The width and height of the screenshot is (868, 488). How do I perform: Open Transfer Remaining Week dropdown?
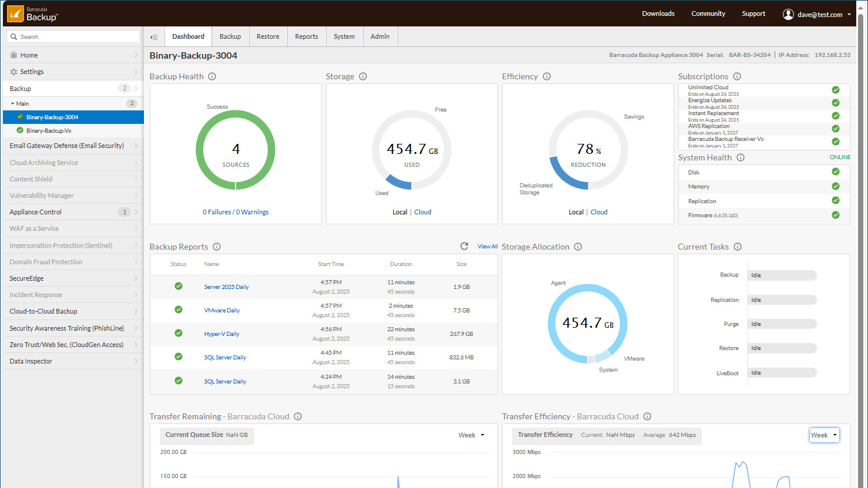(472, 435)
